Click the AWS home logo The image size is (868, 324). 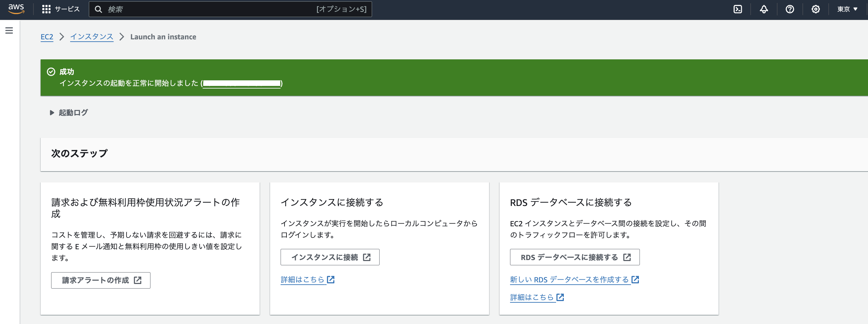click(x=16, y=9)
